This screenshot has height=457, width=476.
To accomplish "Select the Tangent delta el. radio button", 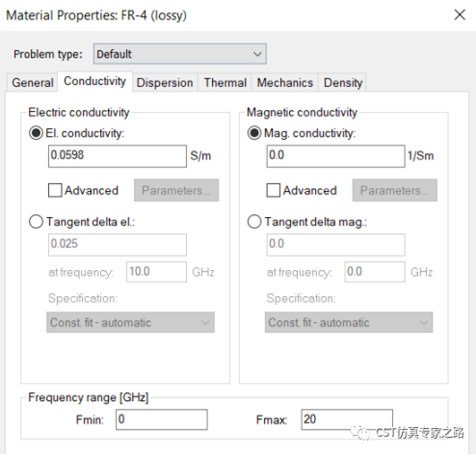I will click(x=36, y=222).
